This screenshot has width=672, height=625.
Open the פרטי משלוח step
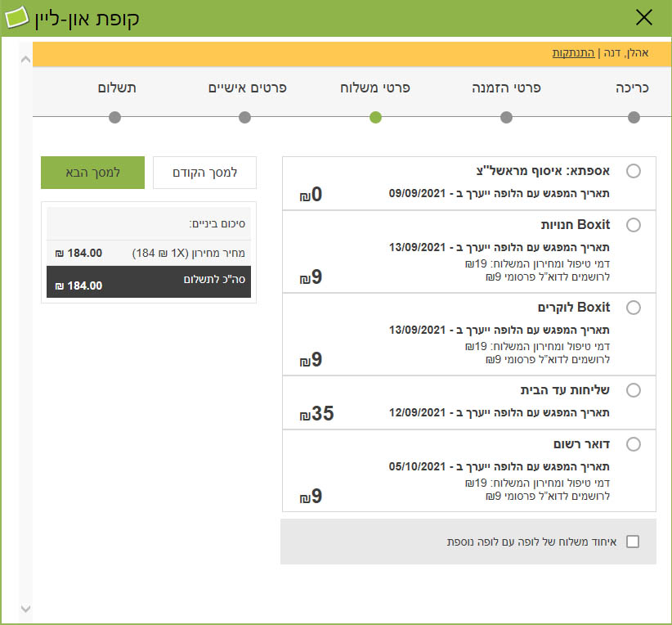click(375, 88)
